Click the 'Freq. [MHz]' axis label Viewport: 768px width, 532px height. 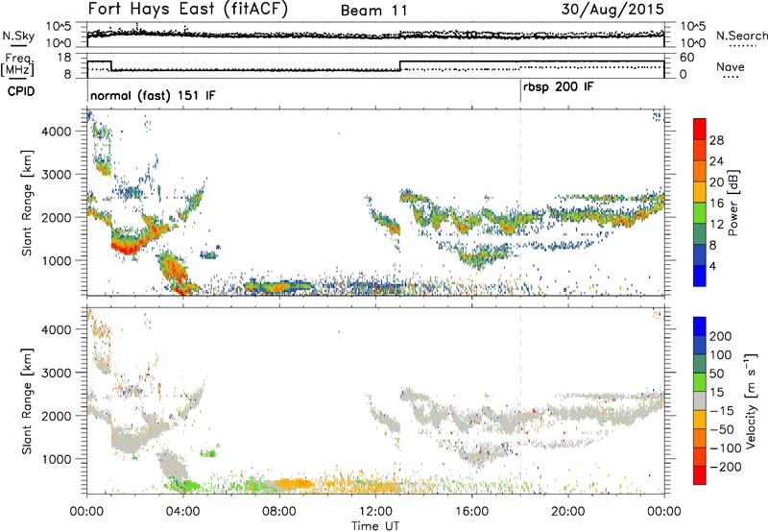18,65
